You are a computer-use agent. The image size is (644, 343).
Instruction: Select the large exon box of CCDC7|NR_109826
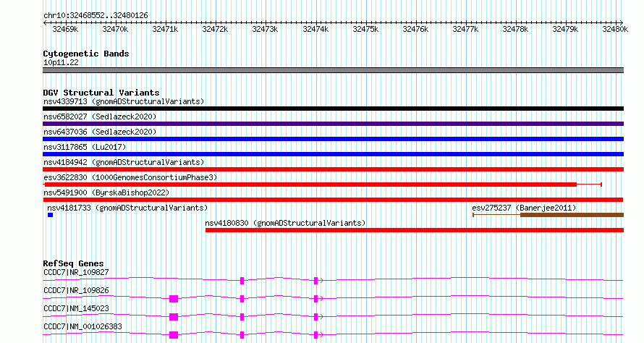point(174,299)
